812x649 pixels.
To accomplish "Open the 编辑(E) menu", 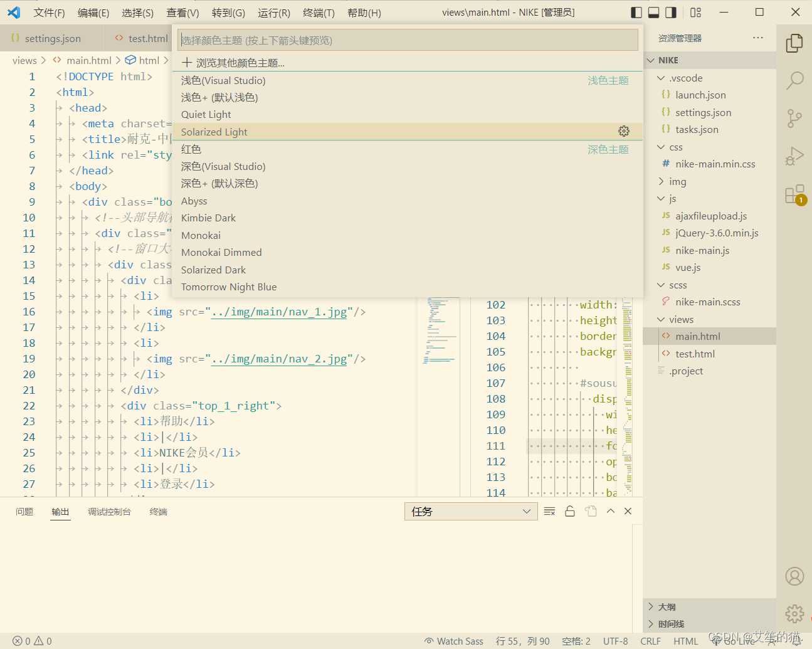I will (93, 13).
